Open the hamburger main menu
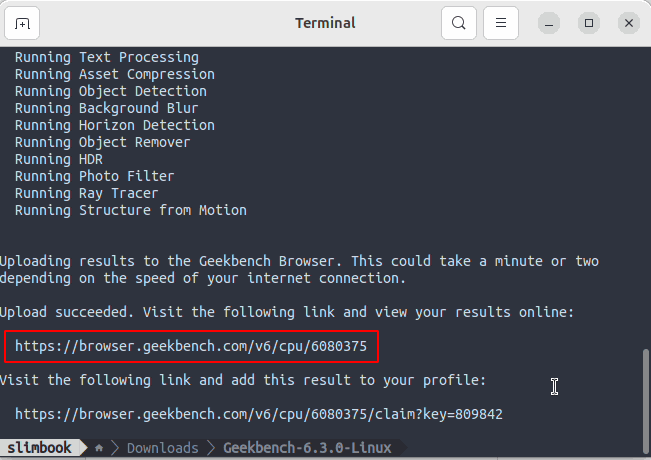Screen dimensions: 651x460 pos(501,23)
